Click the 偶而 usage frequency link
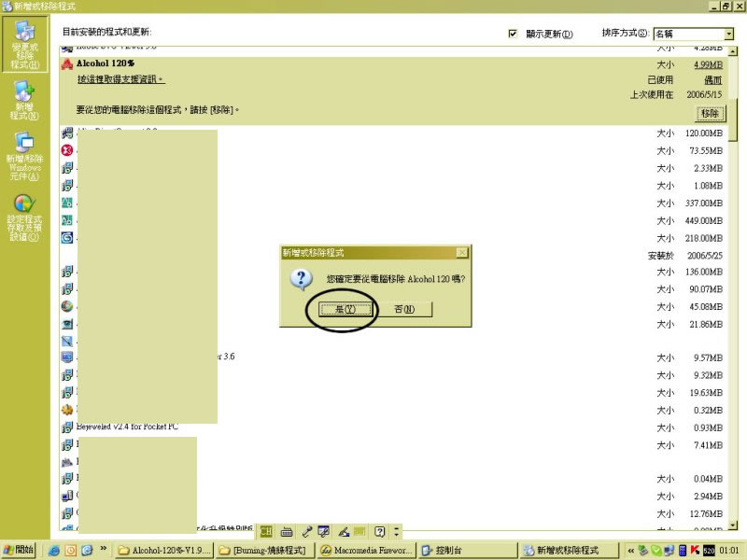This screenshot has height=560, width=747. pos(712,80)
